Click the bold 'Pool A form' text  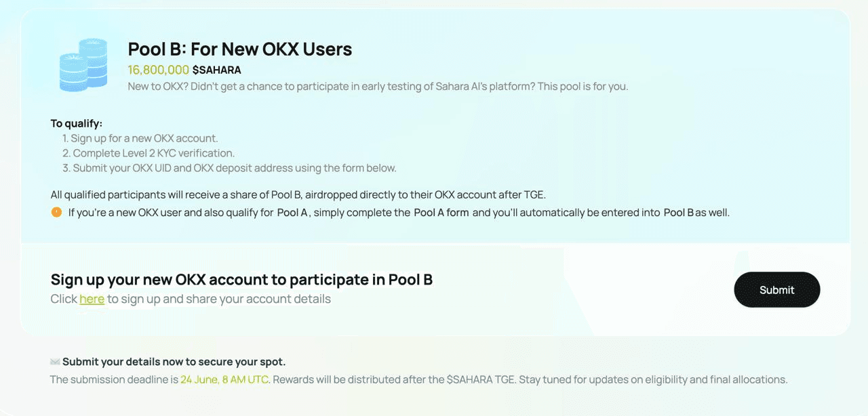click(441, 212)
